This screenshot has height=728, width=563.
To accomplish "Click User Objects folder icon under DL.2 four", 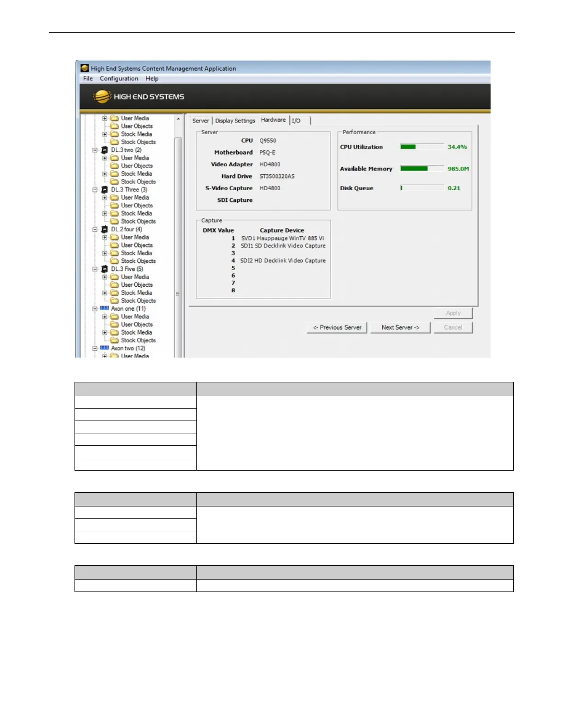I will pos(115,245).
